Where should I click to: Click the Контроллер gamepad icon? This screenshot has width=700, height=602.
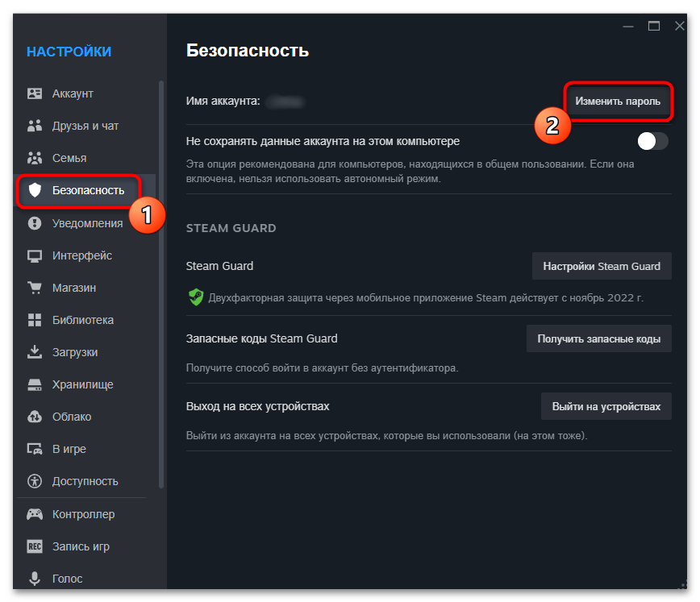pyautogui.click(x=35, y=514)
